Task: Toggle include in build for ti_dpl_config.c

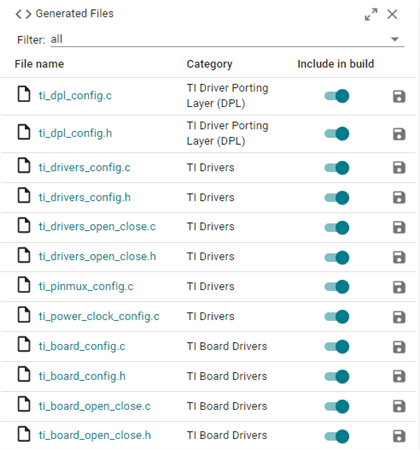Action: [337, 96]
